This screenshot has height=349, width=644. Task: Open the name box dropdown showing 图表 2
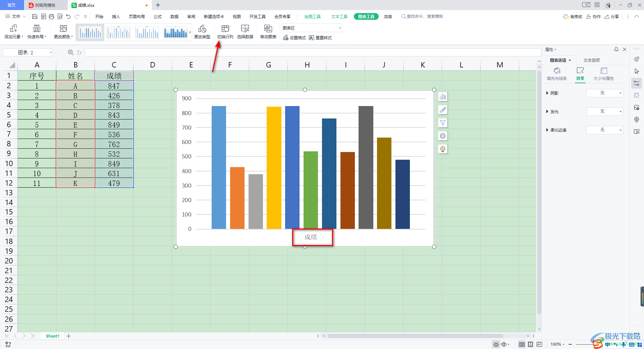51,52
